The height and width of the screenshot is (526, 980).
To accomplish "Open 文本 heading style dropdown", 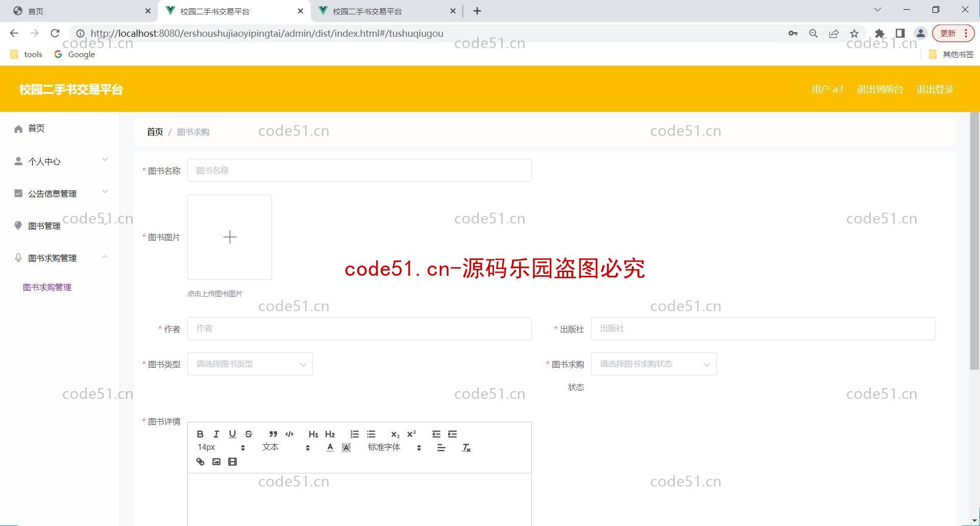I will 286,447.
